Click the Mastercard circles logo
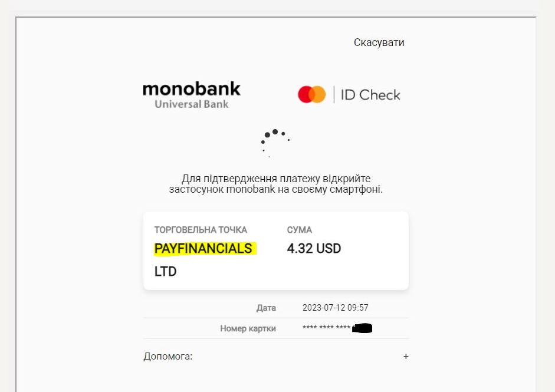The image size is (555, 392). (x=311, y=94)
